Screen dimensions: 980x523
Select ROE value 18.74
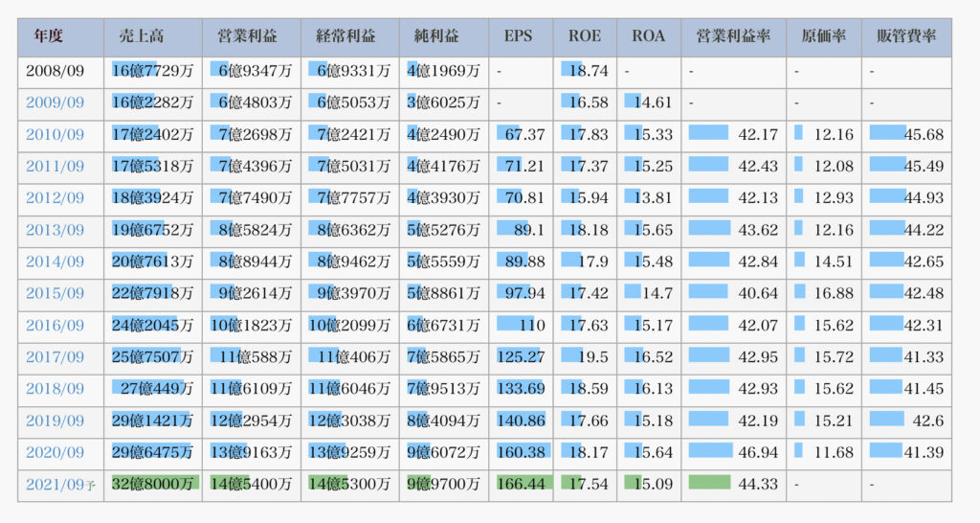pos(589,71)
